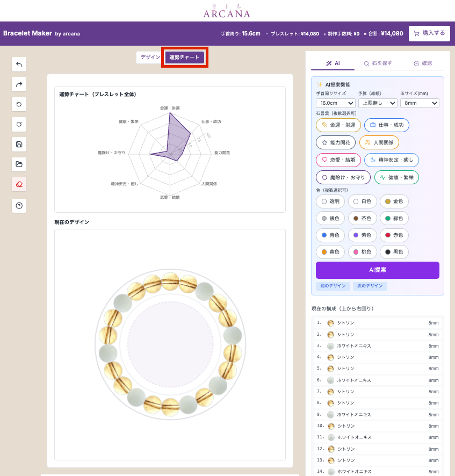Open the help question mark icon
Image resolution: width=455 pixels, height=476 pixels.
pyautogui.click(x=19, y=205)
